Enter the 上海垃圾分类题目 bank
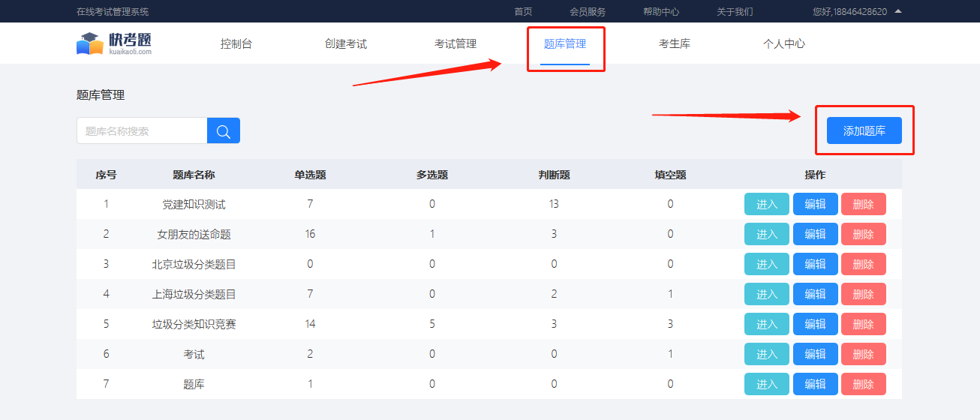The height and width of the screenshot is (420, 980). 767,294
